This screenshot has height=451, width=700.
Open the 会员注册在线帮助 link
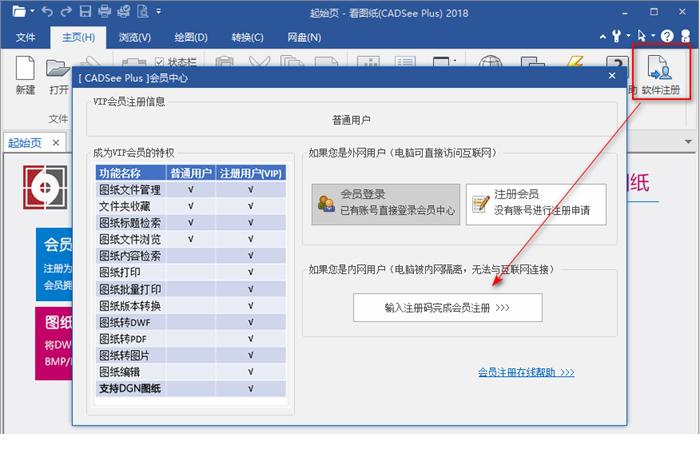pos(526,372)
